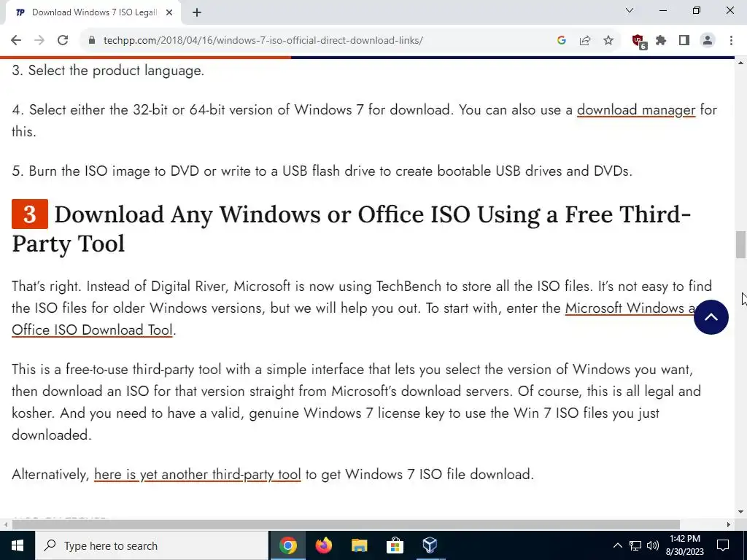Click the address bar URL

[x=263, y=41]
